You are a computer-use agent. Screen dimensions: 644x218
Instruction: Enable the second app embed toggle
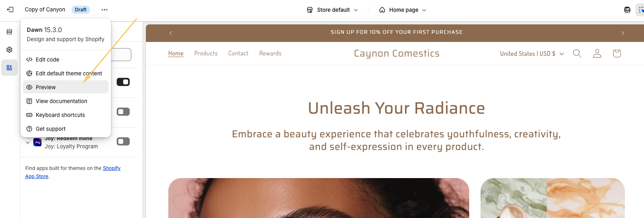click(123, 112)
